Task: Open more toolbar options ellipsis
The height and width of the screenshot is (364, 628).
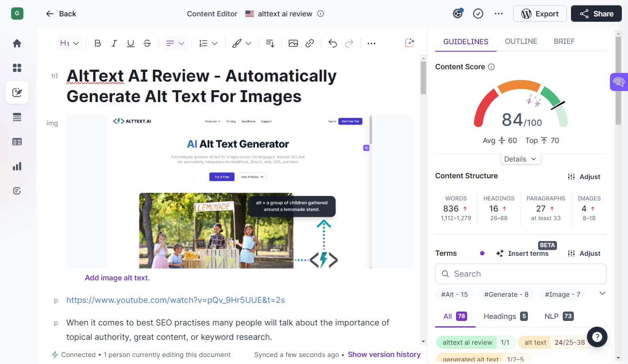Action: click(371, 43)
